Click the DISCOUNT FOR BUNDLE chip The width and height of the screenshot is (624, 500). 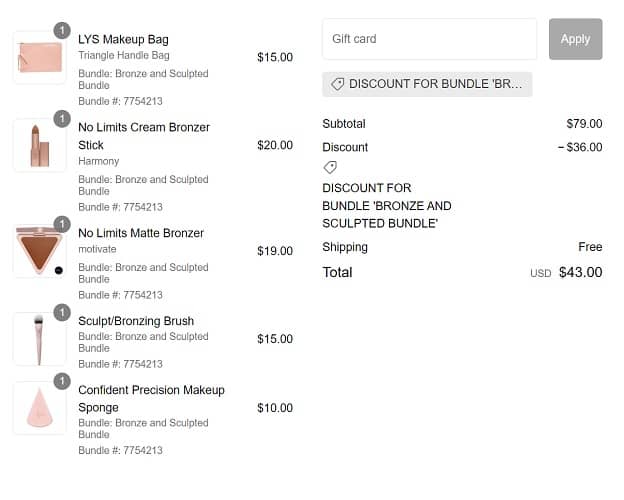(x=427, y=84)
